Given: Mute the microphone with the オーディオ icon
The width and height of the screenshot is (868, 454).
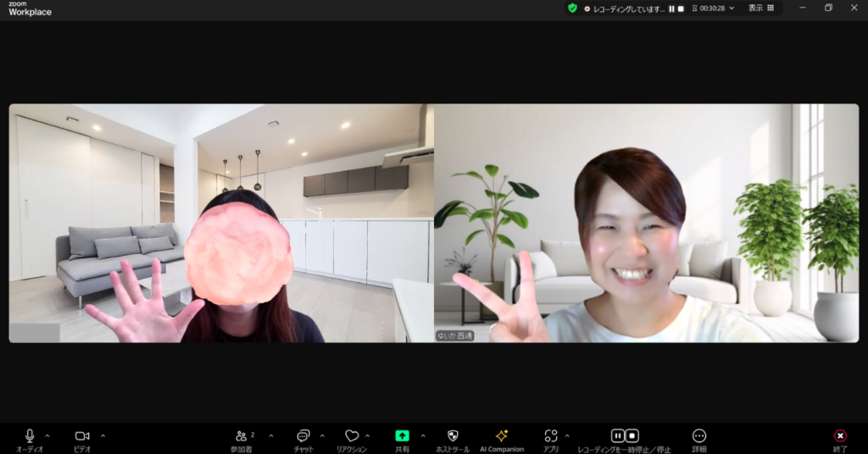Looking at the screenshot, I should (30, 435).
